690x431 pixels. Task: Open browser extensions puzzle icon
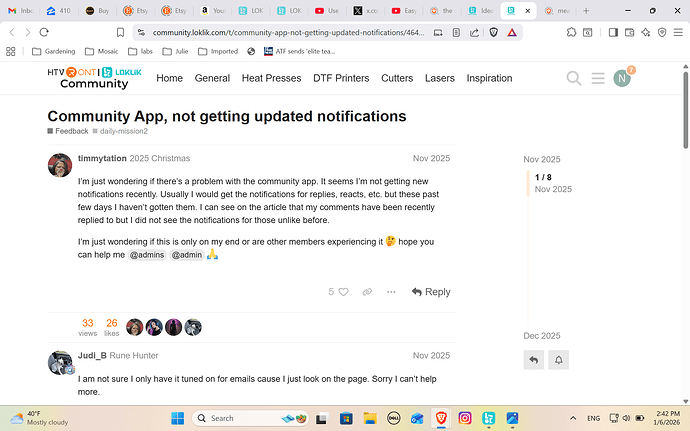tap(571, 32)
